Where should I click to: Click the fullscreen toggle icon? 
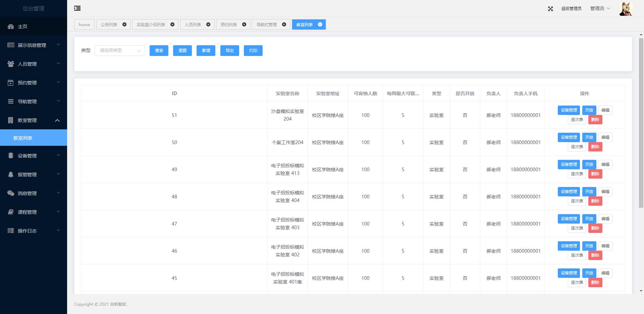coord(550,9)
